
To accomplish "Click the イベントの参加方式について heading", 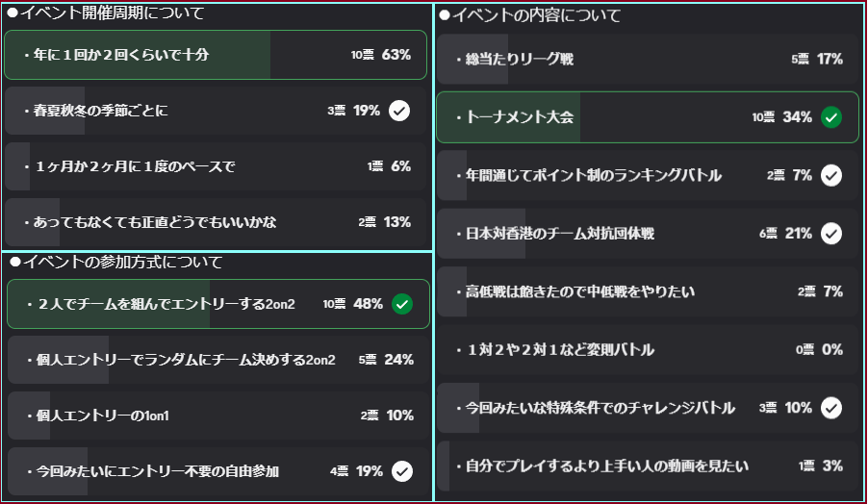I will coord(115,262).
